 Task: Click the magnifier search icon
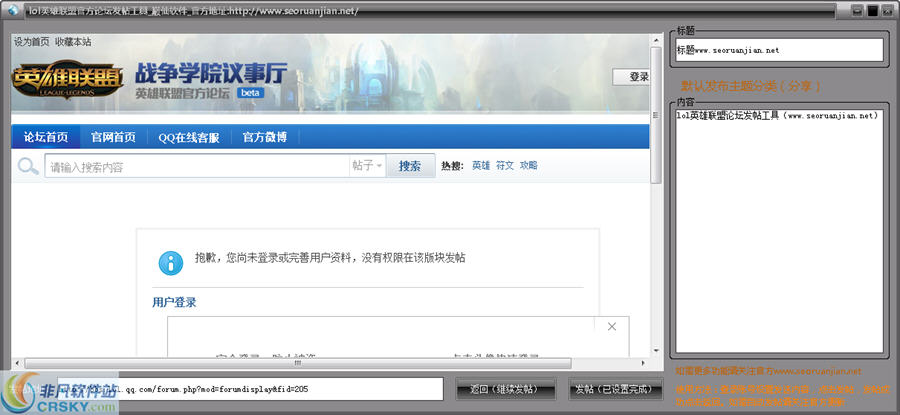(28, 166)
